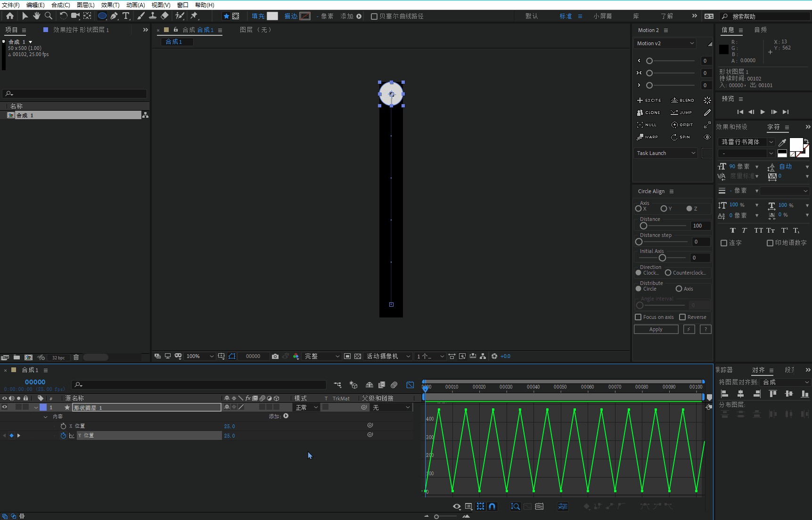Screen dimensions: 812x520
Task: Click the white fill color swatch in toolbar
Action: pyautogui.click(x=272, y=16)
